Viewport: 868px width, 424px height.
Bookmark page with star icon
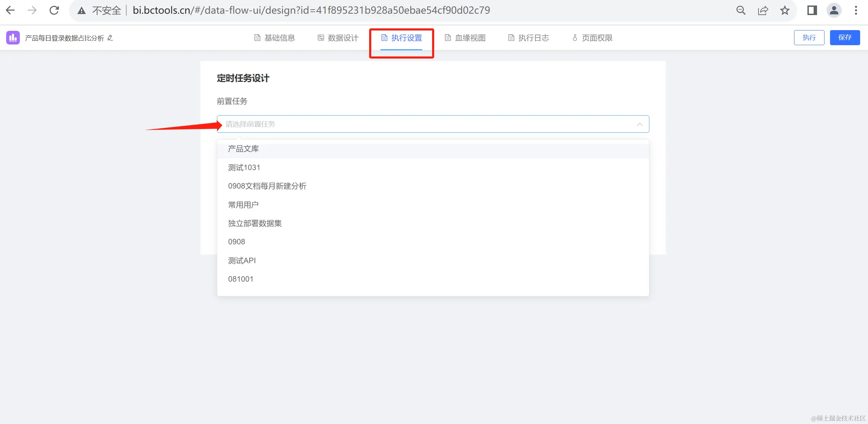pos(785,10)
